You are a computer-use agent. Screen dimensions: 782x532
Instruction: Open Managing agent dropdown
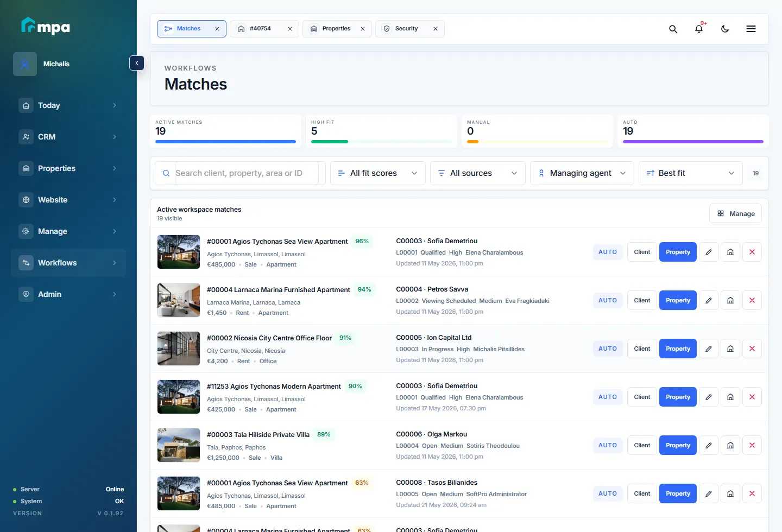582,173
